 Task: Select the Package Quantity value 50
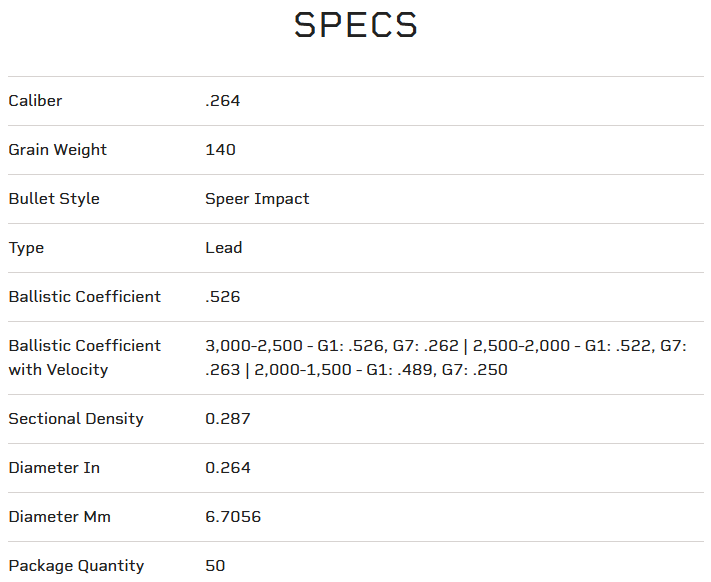(x=215, y=566)
